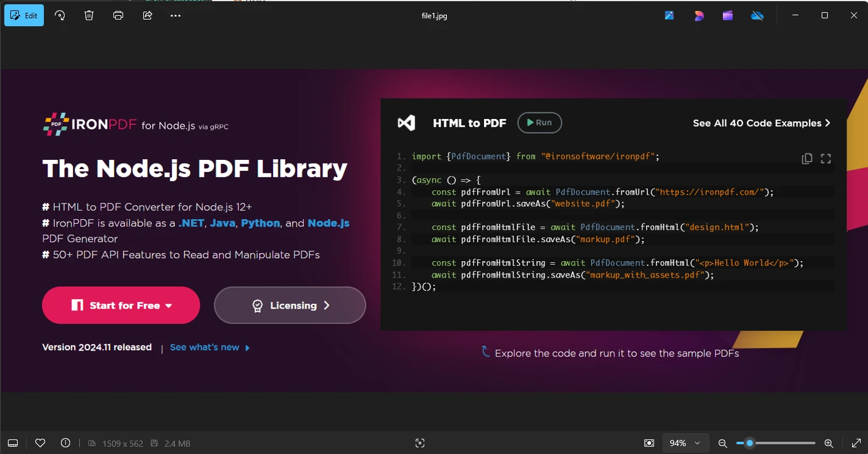This screenshot has width=868, height=454.
Task: Click the scan text icon at bottom center
Action: point(419,443)
